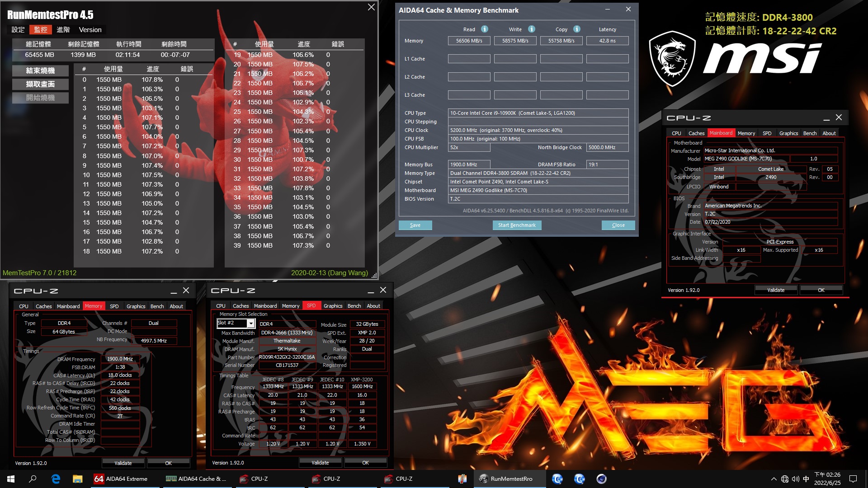Click thread 39 progress 107.3%
Screen dimensions: 868x488
(303, 245)
